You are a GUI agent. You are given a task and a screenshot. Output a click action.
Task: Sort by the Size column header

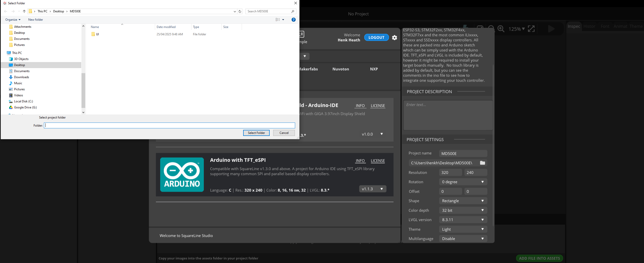point(226,27)
